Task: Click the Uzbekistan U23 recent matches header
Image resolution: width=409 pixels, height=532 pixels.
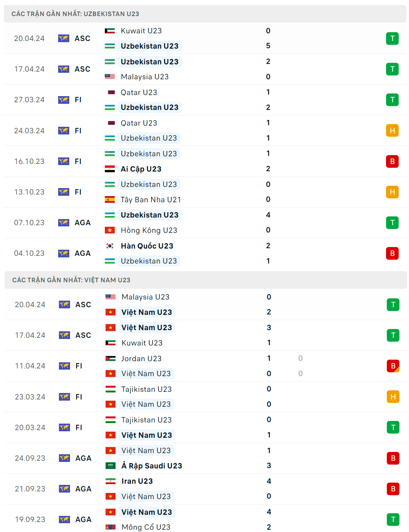Action: [75, 14]
